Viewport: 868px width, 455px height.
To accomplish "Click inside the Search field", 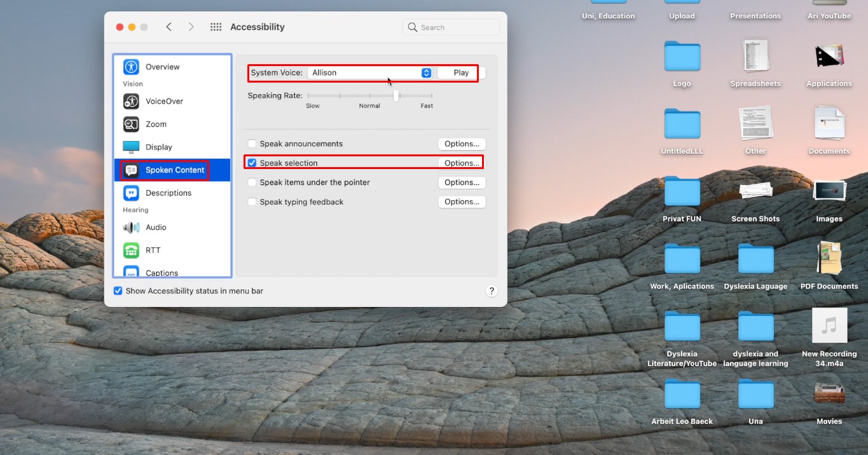I will pyautogui.click(x=451, y=27).
